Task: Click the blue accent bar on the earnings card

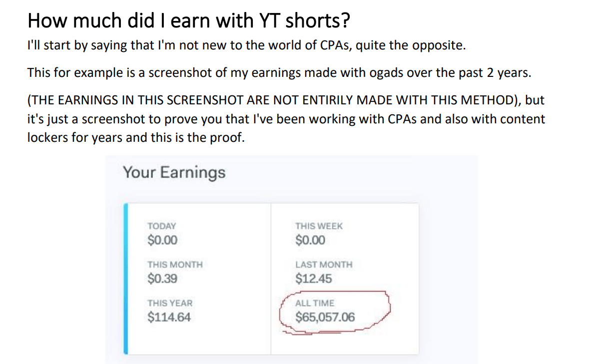Action: click(126, 279)
